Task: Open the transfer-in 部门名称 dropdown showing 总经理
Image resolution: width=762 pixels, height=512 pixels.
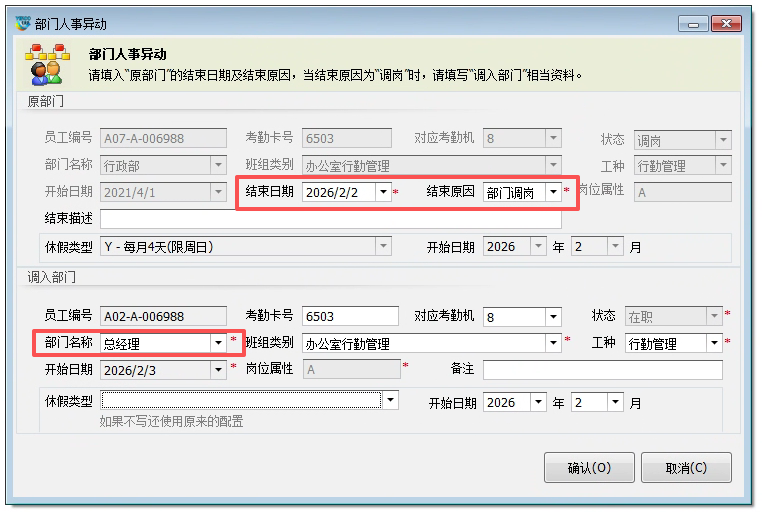Action: [218, 343]
